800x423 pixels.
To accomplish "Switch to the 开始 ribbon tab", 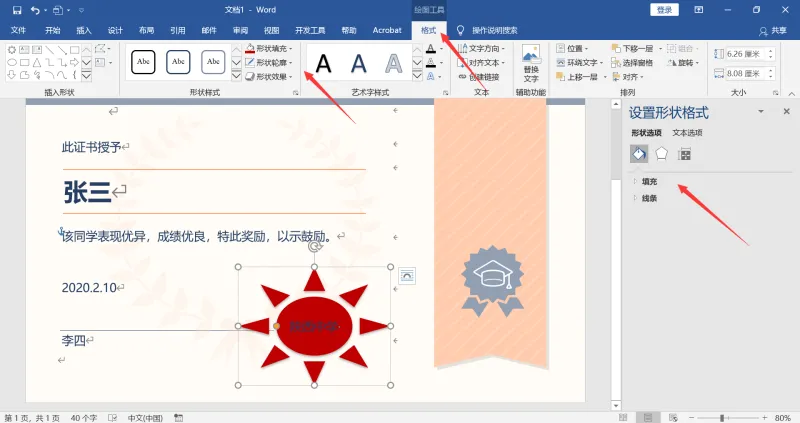I will (53, 30).
